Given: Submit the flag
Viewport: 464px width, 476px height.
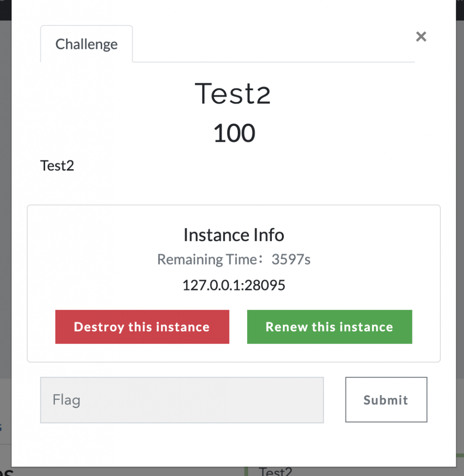Looking at the screenshot, I should pyautogui.click(x=386, y=400).
